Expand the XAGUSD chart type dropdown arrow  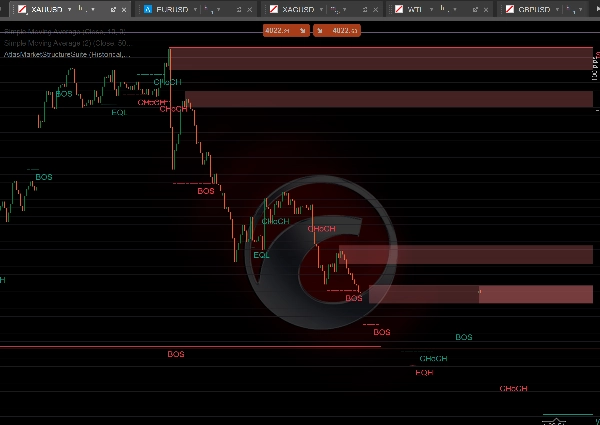tap(344, 10)
